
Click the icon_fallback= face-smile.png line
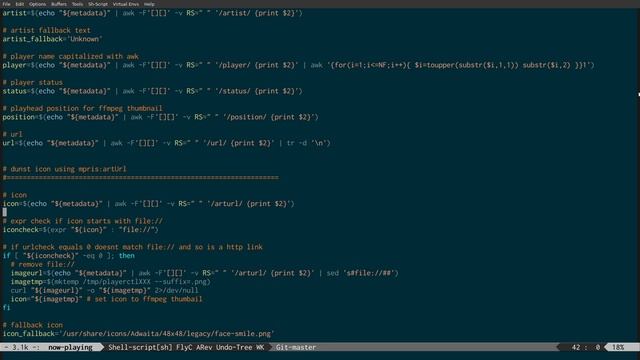click(x=138, y=334)
